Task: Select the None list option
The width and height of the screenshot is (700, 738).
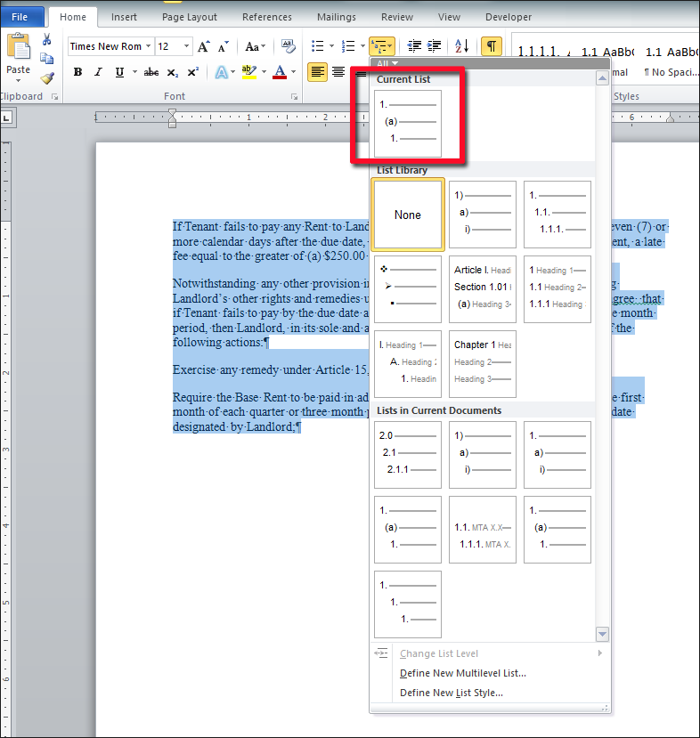Action: (x=408, y=215)
